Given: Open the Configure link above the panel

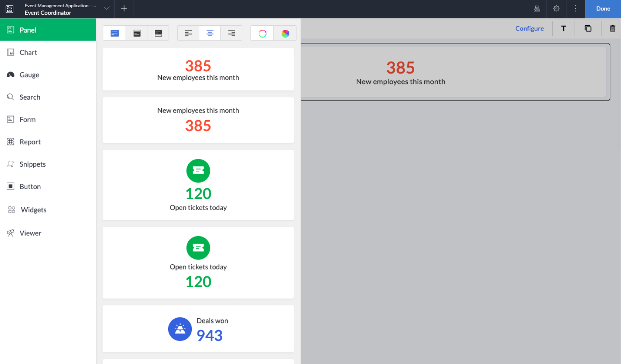Looking at the screenshot, I should (529, 28).
